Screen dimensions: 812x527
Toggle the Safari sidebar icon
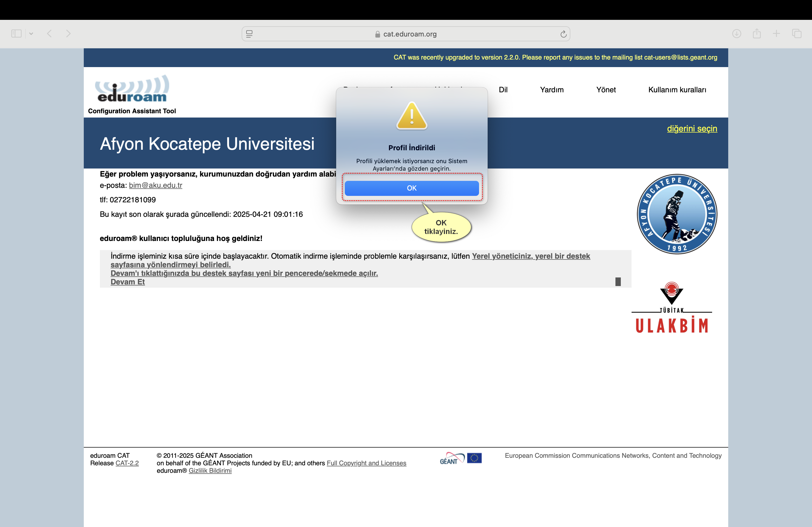[x=16, y=33]
